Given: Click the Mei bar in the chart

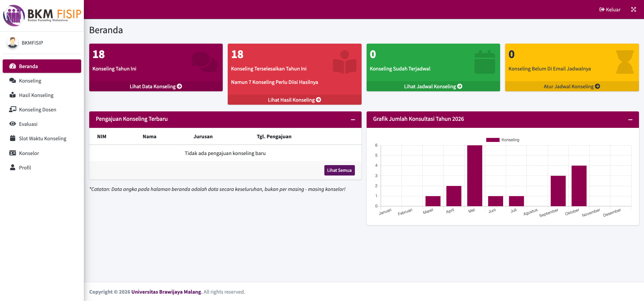Looking at the screenshot, I should point(475,175).
